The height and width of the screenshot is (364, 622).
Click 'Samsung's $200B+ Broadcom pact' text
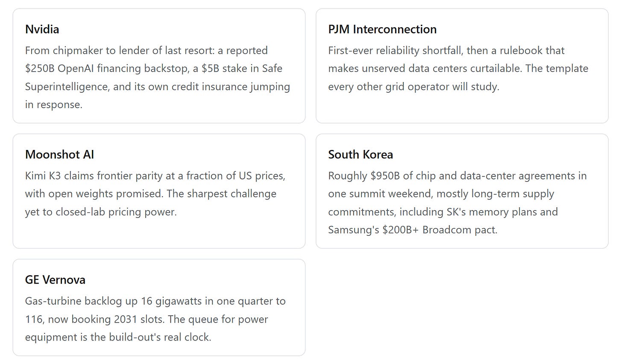click(413, 230)
